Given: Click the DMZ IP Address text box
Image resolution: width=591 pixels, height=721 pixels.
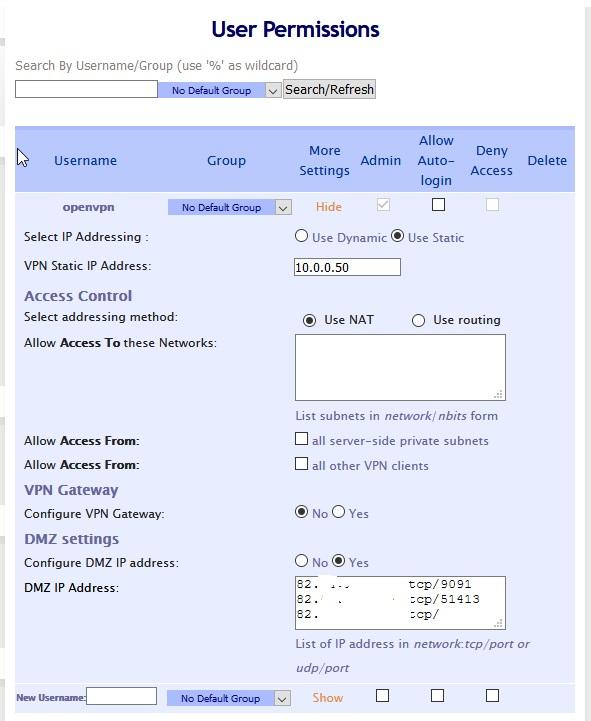Looking at the screenshot, I should (x=400, y=603).
